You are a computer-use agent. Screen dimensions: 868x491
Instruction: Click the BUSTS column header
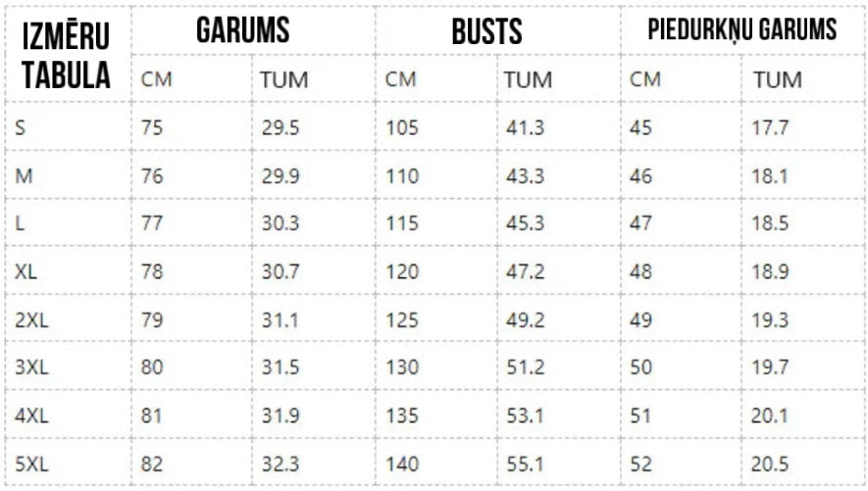coord(486,32)
